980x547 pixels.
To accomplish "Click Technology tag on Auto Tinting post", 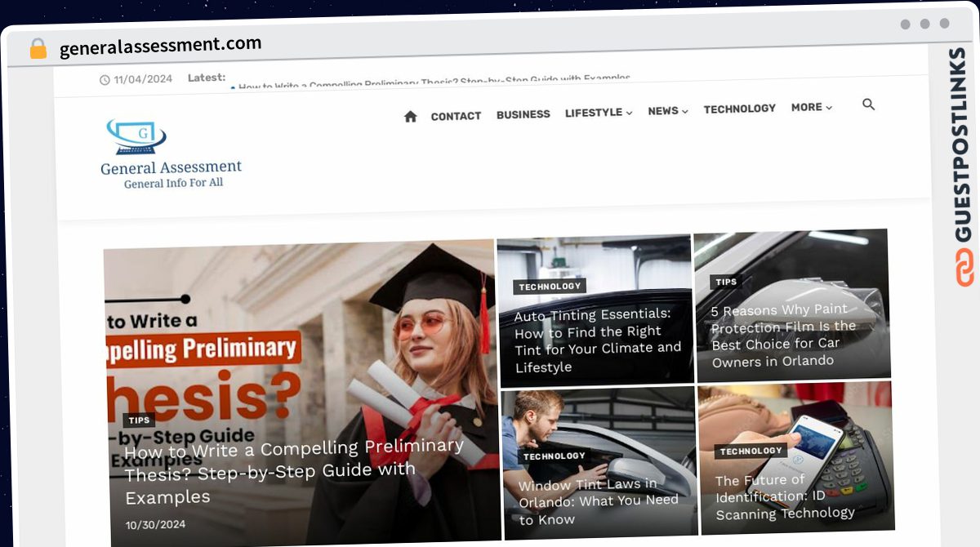I will 550,287.
